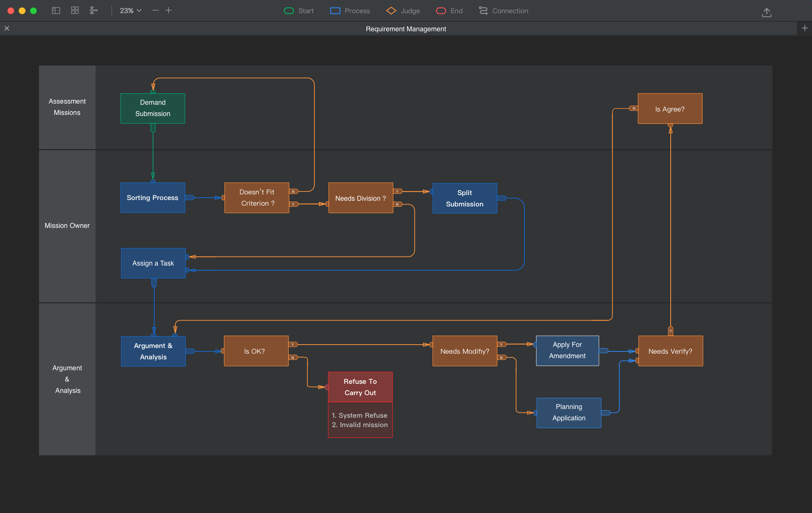Select the Process shape tool

click(350, 11)
